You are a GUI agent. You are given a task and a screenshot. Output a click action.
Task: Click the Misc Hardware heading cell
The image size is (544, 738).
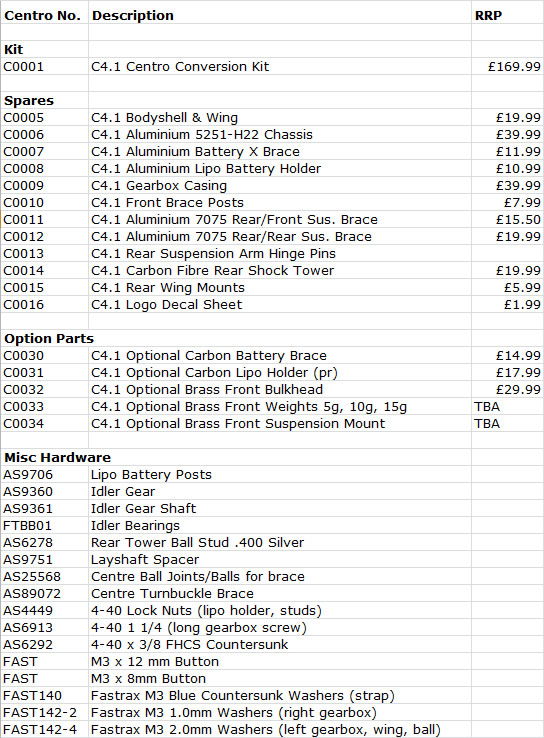(x=44, y=457)
